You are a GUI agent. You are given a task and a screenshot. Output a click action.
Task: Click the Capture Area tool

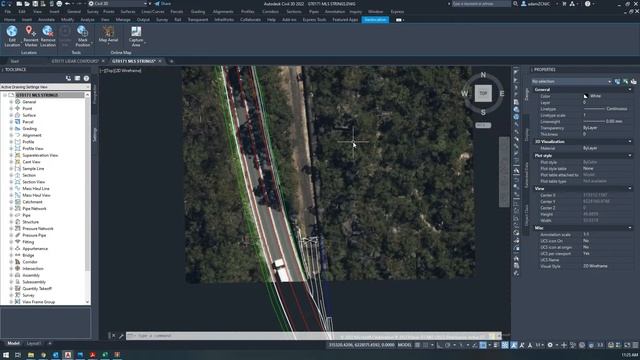tap(136, 36)
